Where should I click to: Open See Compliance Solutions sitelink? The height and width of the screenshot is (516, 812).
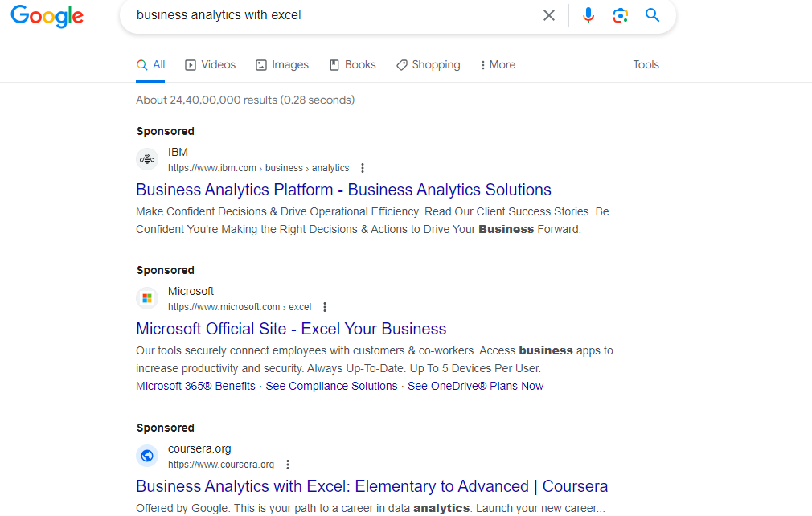pos(331,386)
